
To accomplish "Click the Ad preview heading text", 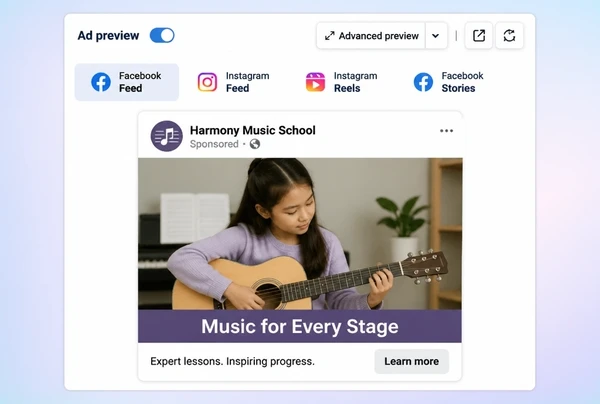I will coord(108,36).
